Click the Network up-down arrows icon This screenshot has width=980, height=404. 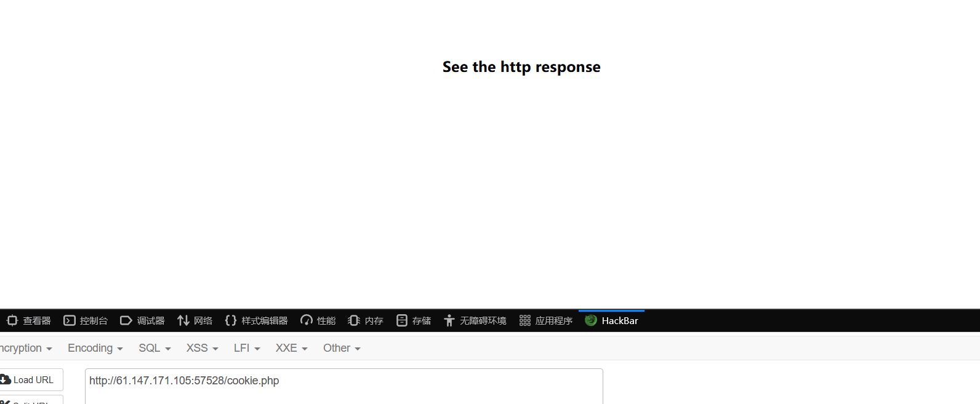(x=183, y=320)
